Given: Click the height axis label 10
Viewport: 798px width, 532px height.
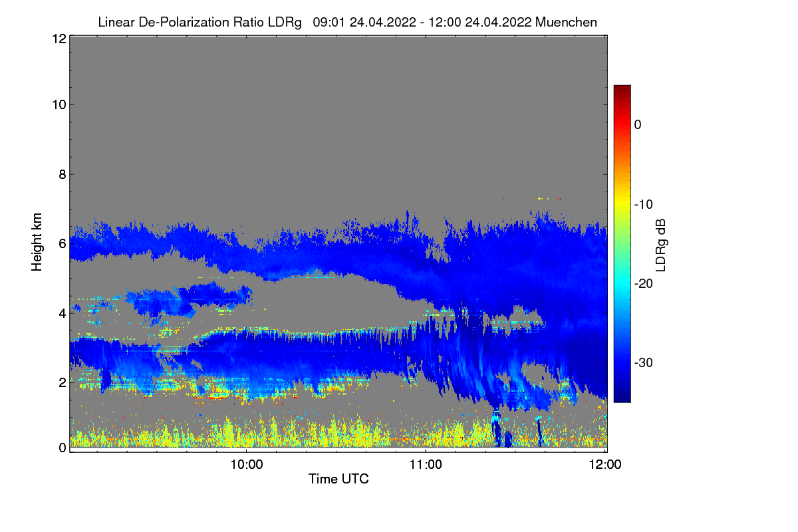Looking at the screenshot, I should pyautogui.click(x=59, y=104).
